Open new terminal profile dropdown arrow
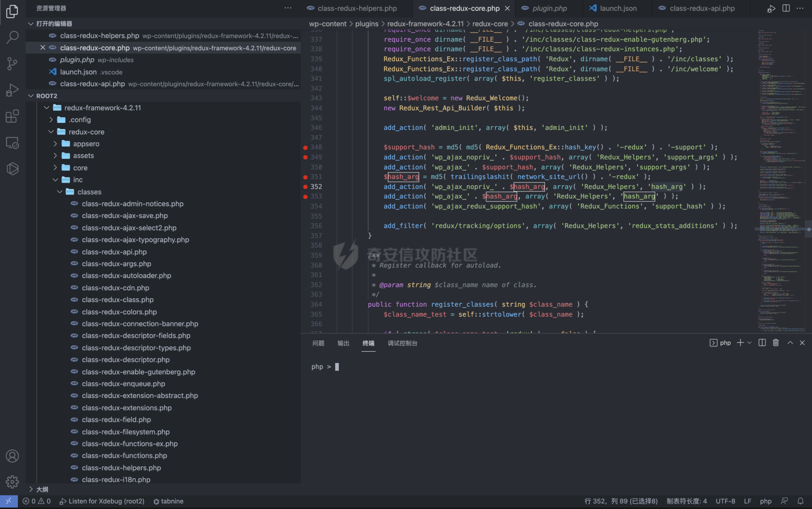The height and width of the screenshot is (509, 812). (x=750, y=343)
